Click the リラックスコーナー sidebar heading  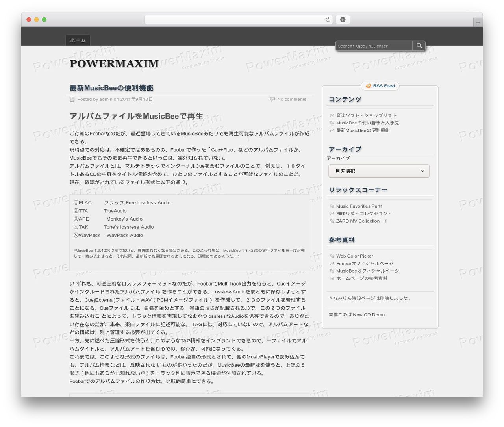pos(358,190)
